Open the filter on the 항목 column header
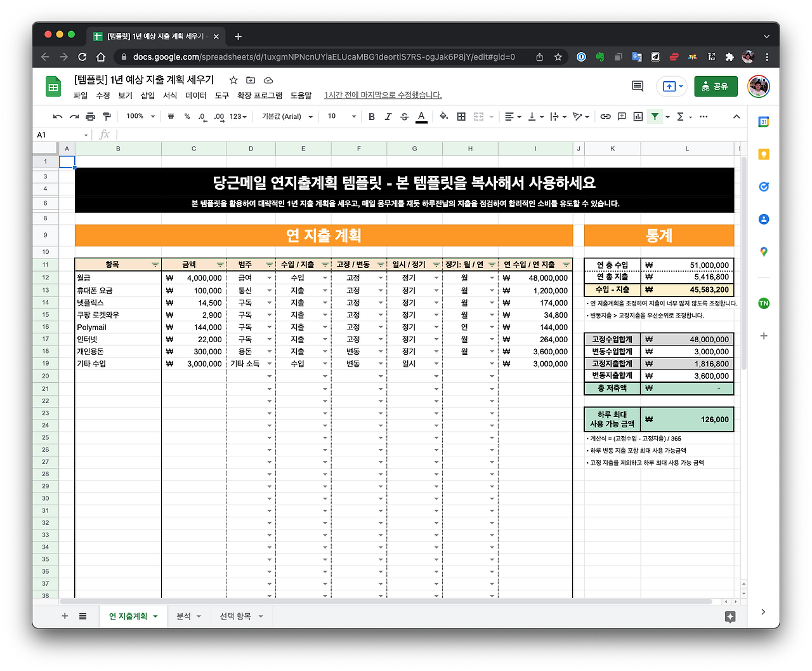Image resolution: width=812 pixels, height=671 pixels. coord(155,265)
